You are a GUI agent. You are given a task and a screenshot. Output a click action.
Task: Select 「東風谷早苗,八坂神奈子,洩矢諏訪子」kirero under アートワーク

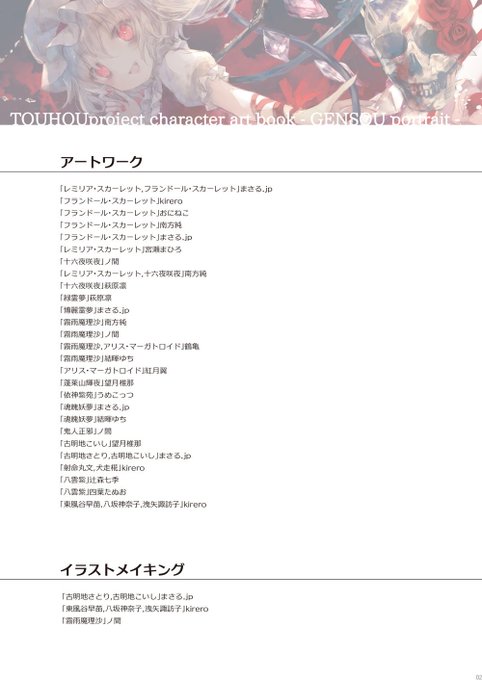133,504
